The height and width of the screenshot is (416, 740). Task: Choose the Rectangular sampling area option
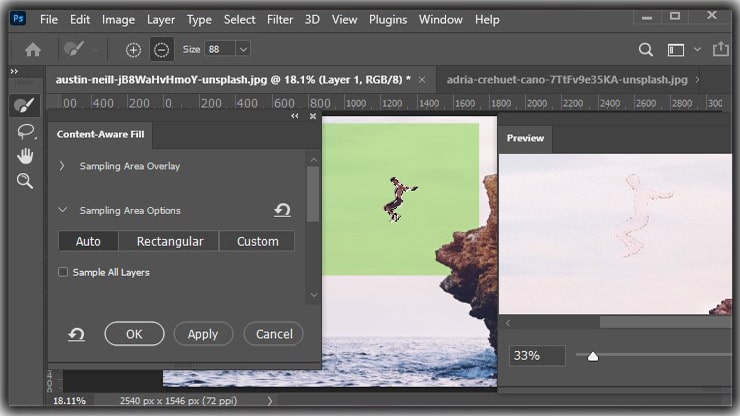[170, 241]
